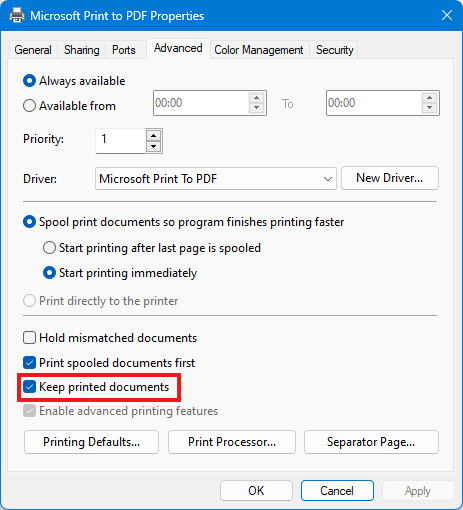Screen dimensions: 463x510
Task: Click inside the Priority number field
Action: coord(121,141)
